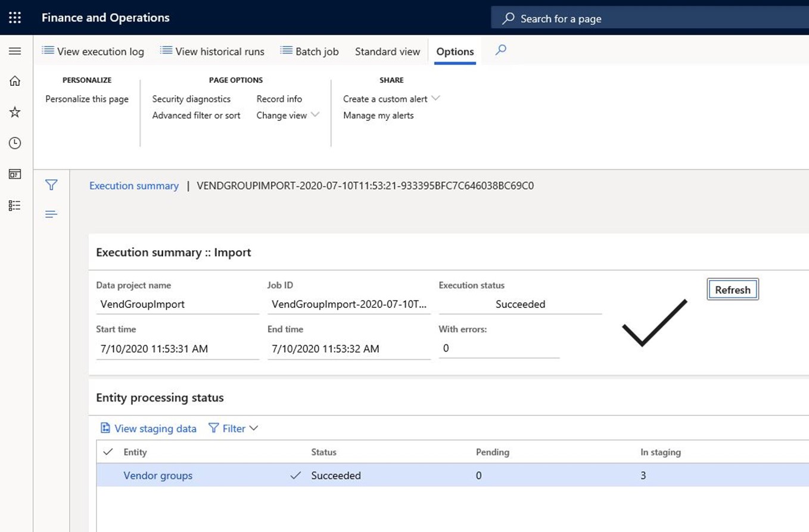Open the Batch job menu item
This screenshot has height=532, width=809.
pyautogui.click(x=309, y=51)
